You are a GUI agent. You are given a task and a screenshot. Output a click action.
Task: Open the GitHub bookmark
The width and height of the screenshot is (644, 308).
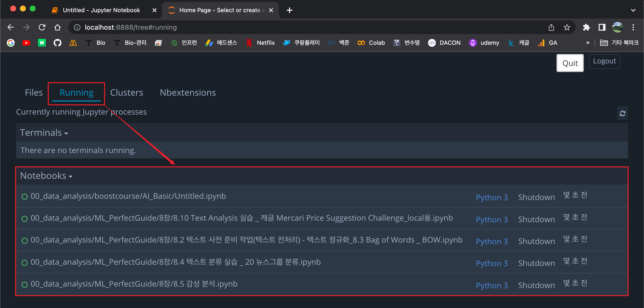(57, 43)
